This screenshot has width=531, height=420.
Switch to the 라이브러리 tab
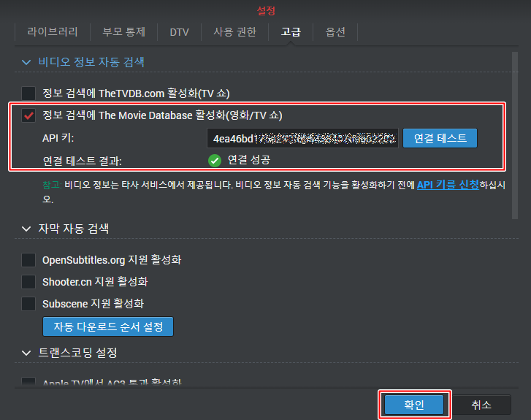(53, 32)
